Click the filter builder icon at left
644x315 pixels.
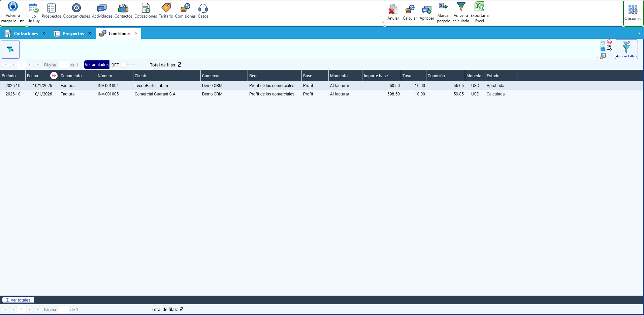[x=10, y=49]
